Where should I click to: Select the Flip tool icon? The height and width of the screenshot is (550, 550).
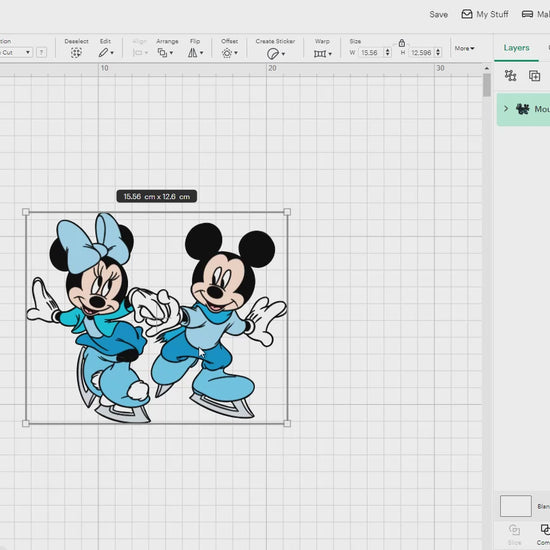195,53
